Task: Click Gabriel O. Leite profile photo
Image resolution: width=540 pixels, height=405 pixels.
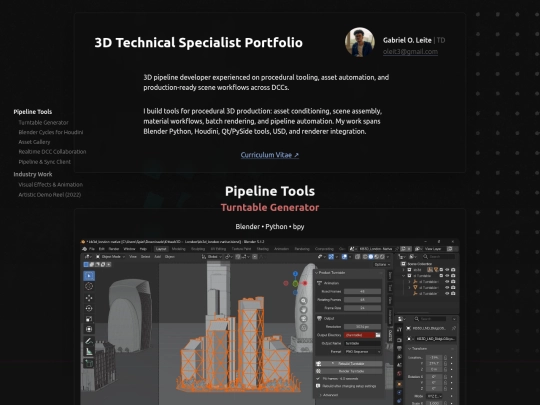Action: pos(360,42)
